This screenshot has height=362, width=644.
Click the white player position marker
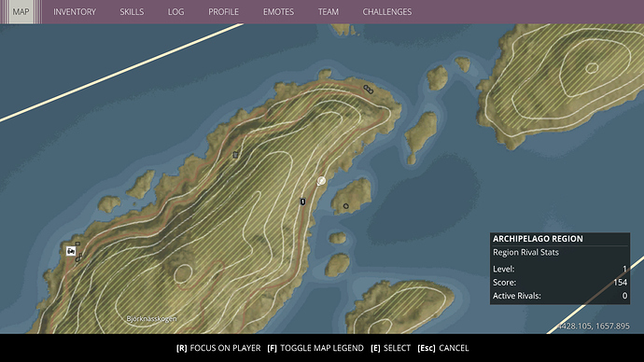pyautogui.click(x=322, y=181)
